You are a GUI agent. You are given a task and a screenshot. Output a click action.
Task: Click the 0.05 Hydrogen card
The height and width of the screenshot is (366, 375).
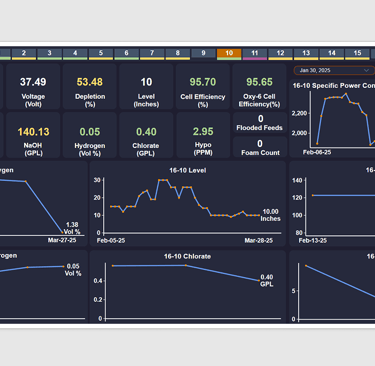pos(90,135)
